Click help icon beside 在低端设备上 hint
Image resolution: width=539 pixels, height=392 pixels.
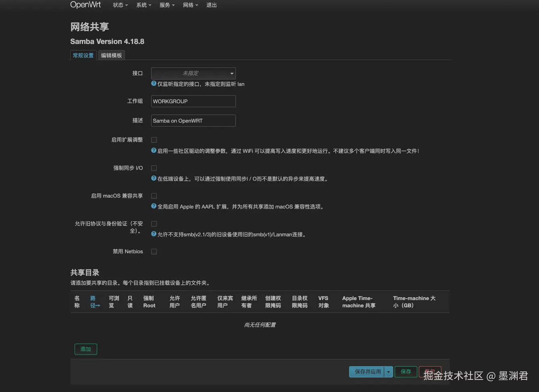(x=154, y=178)
